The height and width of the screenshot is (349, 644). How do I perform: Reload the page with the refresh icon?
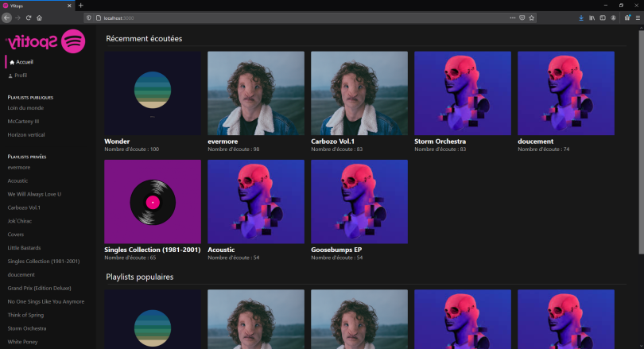tap(29, 17)
